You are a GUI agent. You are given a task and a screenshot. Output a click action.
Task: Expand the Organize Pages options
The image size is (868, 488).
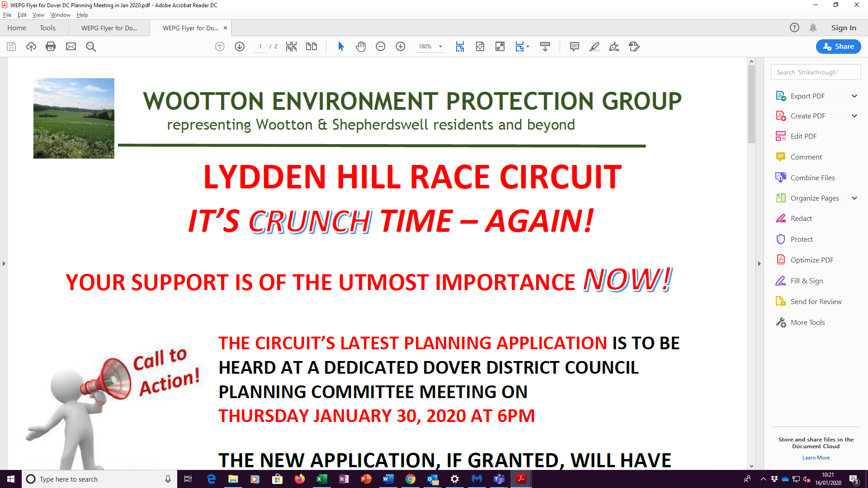pyautogui.click(x=854, y=198)
